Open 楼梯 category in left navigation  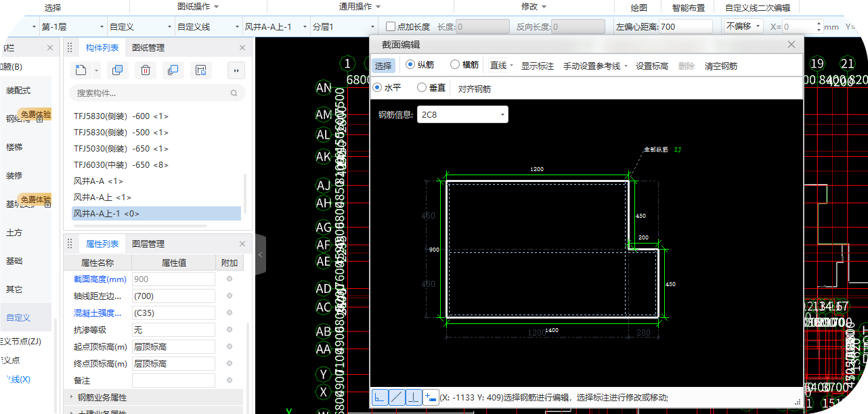click(14, 147)
